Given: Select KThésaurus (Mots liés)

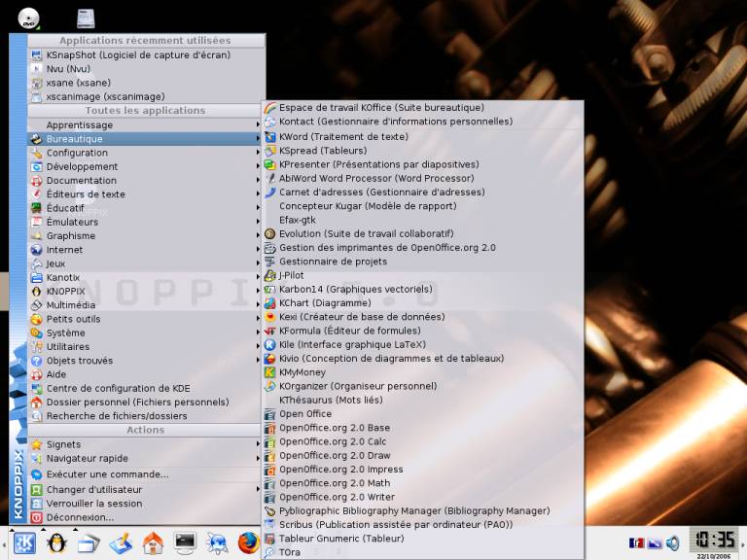Looking at the screenshot, I should 422,400.
